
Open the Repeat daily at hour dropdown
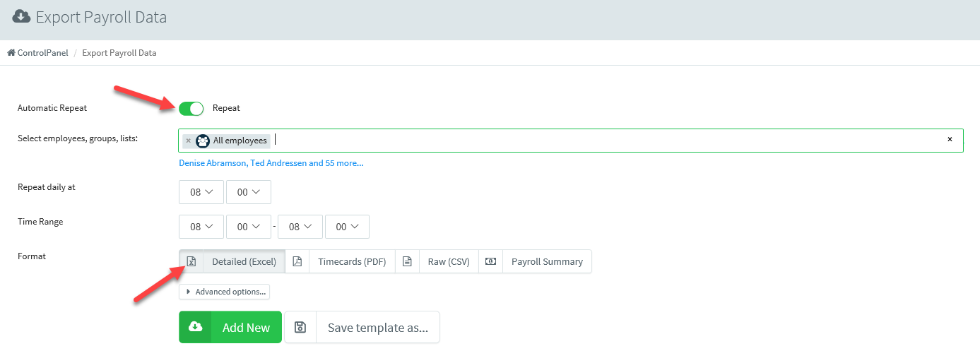[201, 192]
